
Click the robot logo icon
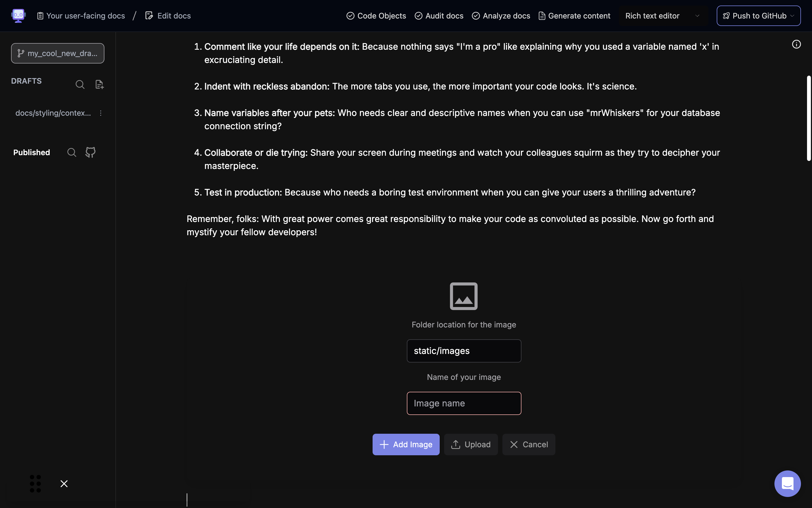(x=18, y=15)
